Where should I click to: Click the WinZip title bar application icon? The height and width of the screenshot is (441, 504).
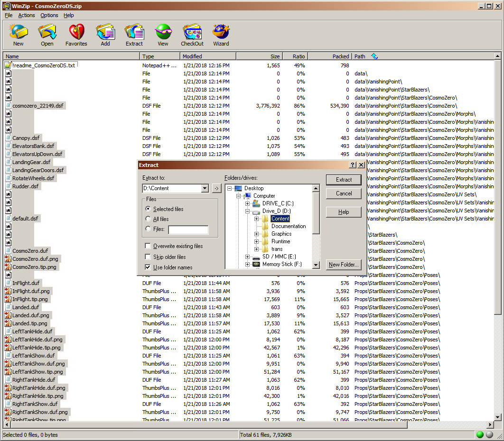[x=7, y=6]
